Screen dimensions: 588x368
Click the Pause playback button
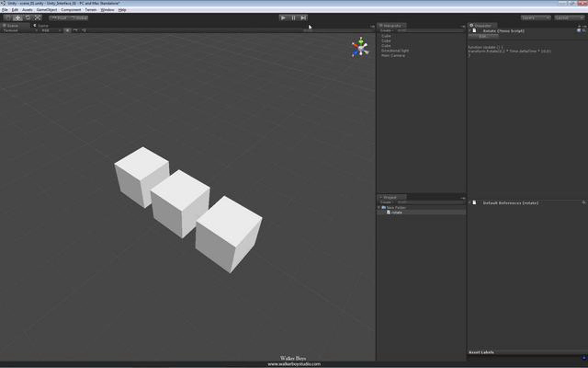click(293, 18)
